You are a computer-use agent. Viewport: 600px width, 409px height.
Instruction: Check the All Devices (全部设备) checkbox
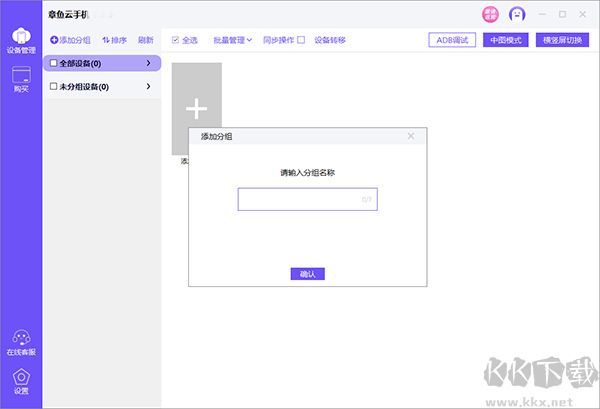(54, 63)
